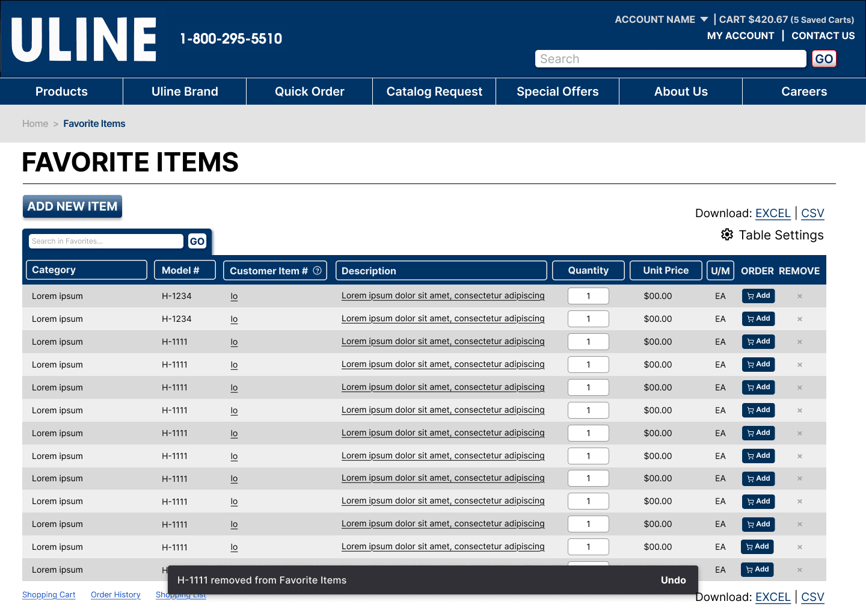
Task: Sort by the Quantity column header
Action: 588,271
